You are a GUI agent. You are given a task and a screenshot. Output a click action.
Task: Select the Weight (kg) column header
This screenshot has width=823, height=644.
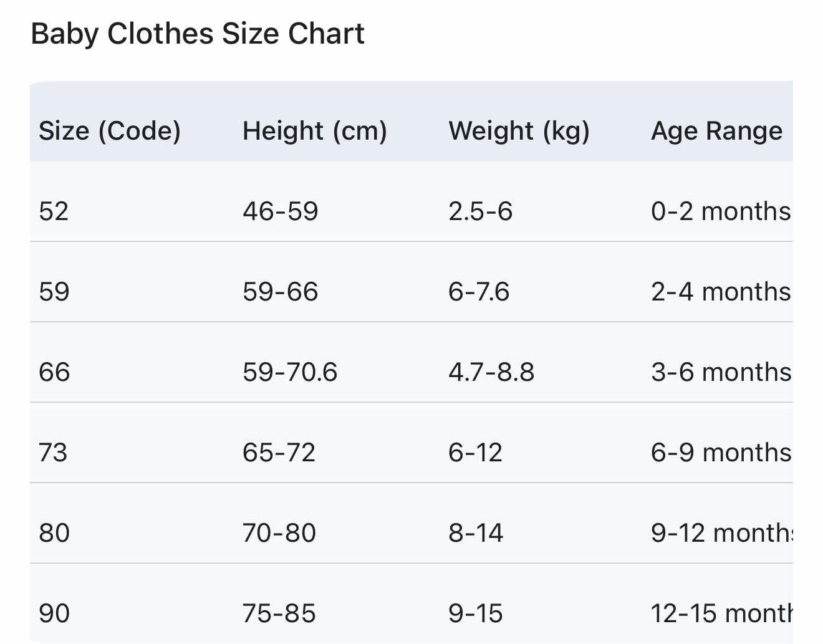tap(519, 131)
